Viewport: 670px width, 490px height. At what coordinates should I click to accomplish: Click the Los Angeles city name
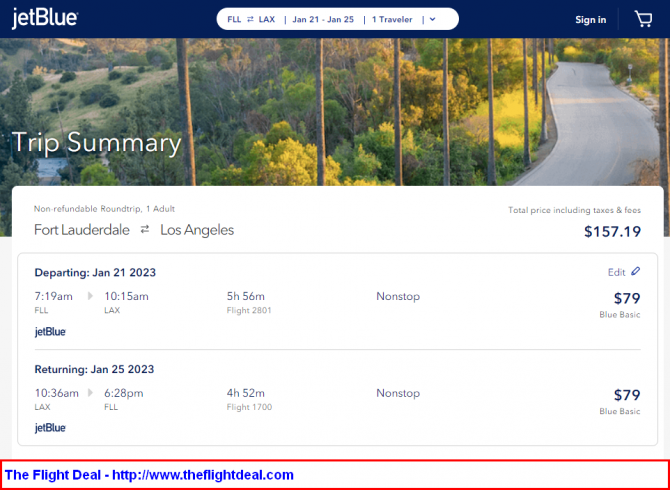point(197,230)
